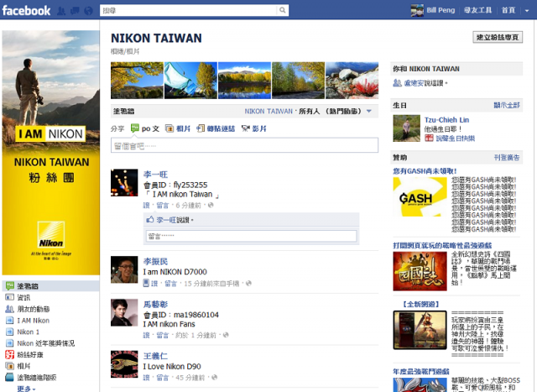The height and width of the screenshot is (392, 537).
Task: Open 馬藝彰 name link
Action: click(x=155, y=304)
